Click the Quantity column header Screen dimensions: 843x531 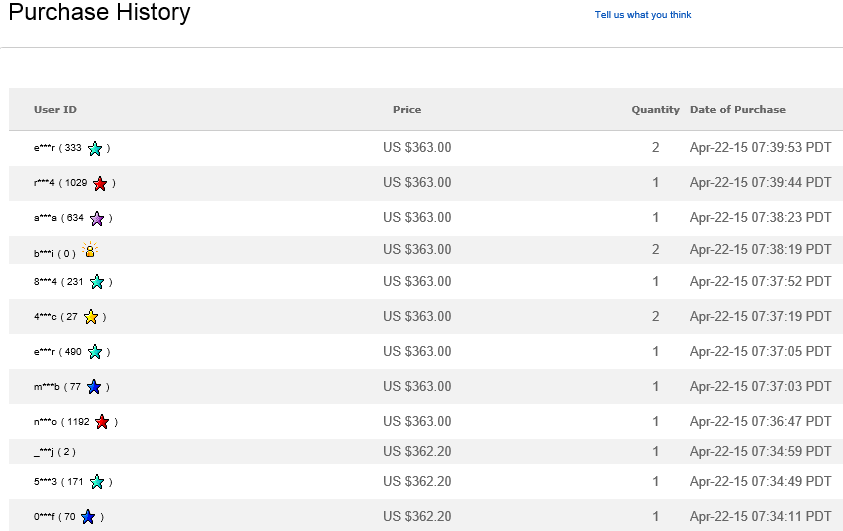point(655,110)
